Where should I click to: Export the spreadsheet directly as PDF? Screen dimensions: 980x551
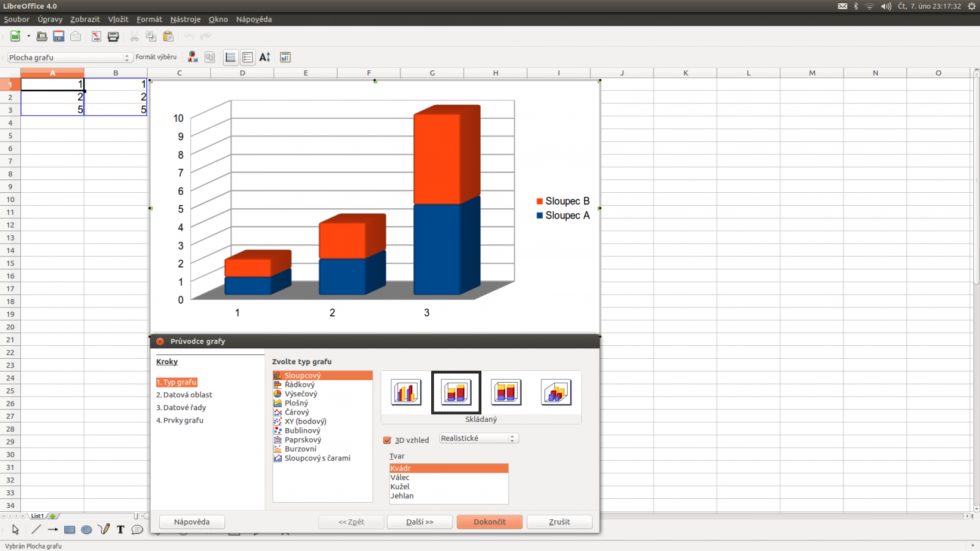96,36
